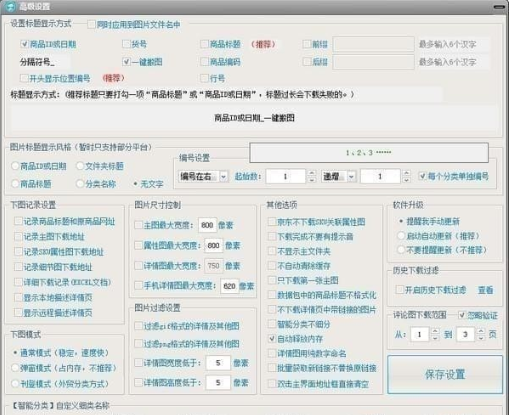Toggle the 自动释放内存 checkbox
The width and height of the screenshot is (509, 415).
tap(272, 339)
